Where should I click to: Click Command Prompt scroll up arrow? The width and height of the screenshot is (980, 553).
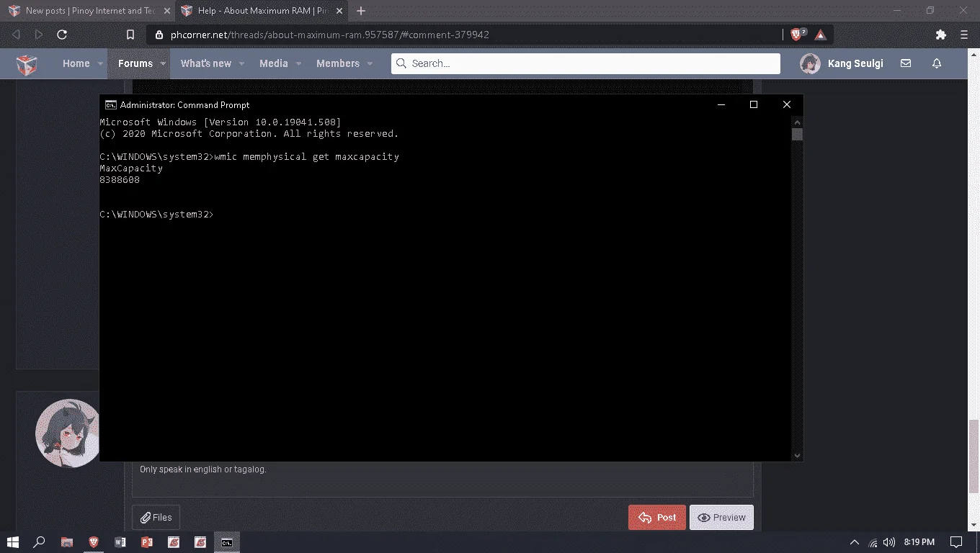(x=797, y=122)
